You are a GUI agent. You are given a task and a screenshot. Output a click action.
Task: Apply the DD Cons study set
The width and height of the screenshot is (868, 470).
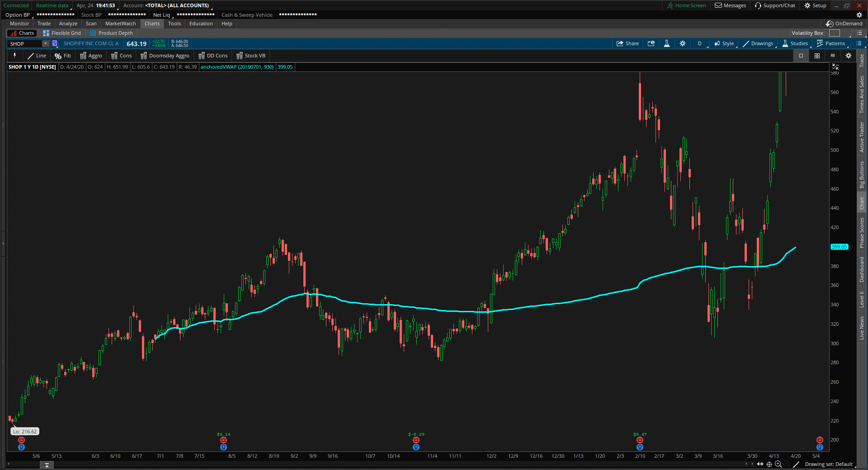coord(213,56)
